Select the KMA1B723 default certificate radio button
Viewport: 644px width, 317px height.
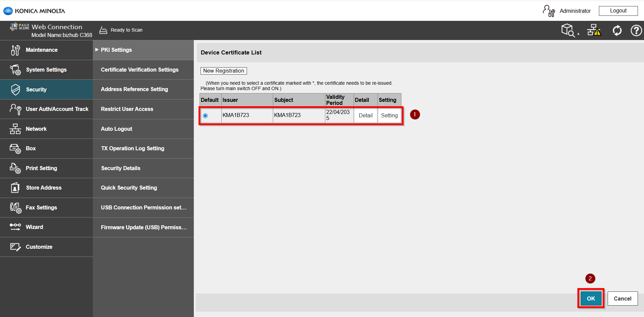click(205, 116)
